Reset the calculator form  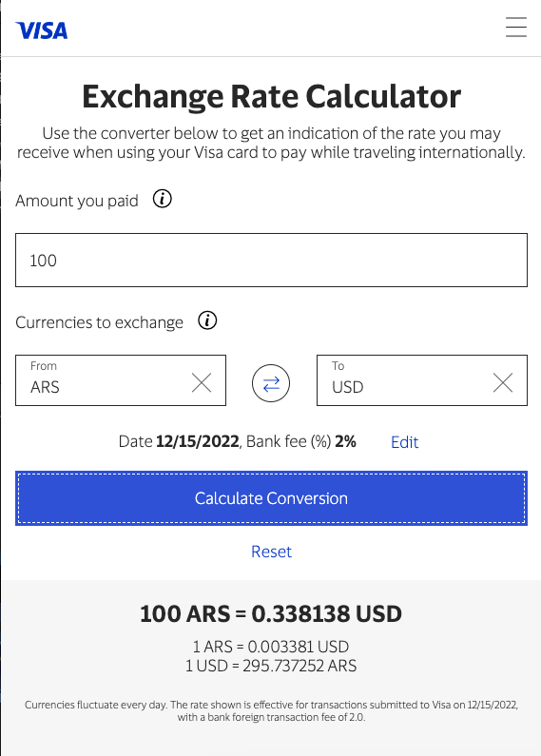pyautogui.click(x=272, y=552)
